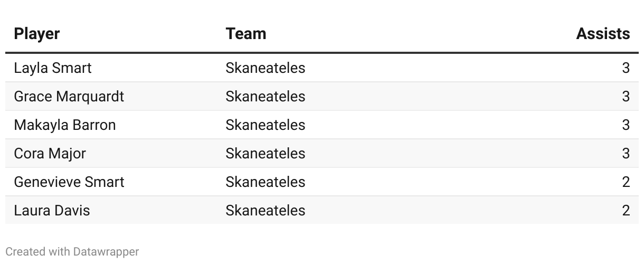
Task: Select Cora Major's Skaneateles team cell
Action: [x=266, y=154]
